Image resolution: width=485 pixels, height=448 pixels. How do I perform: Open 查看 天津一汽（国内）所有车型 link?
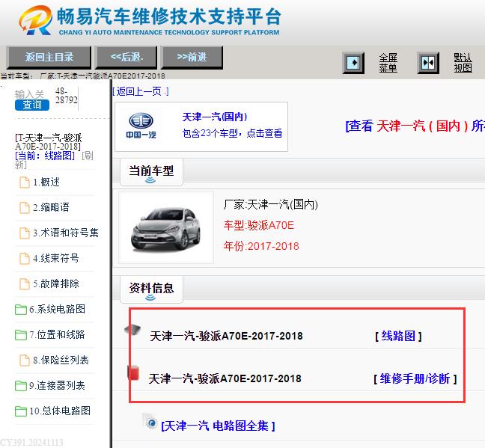(415, 126)
